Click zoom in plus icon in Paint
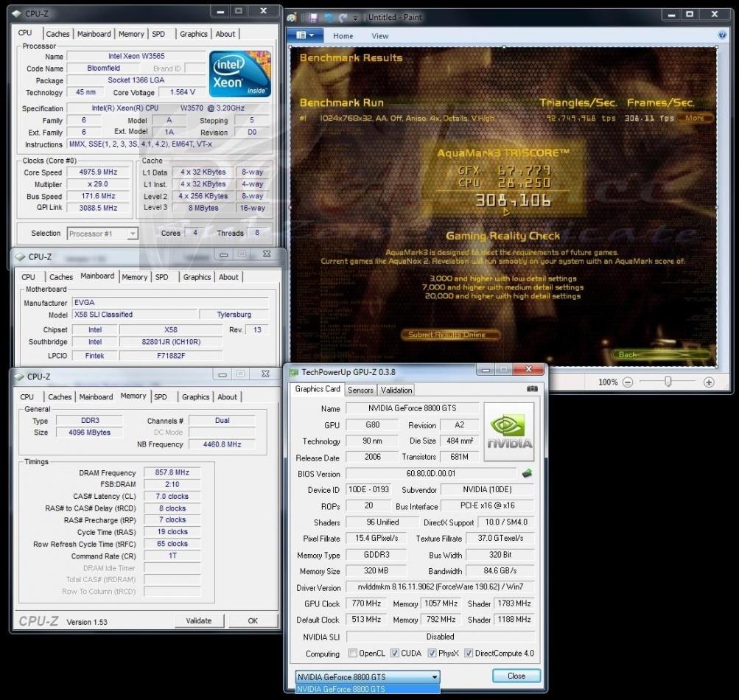This screenshot has height=700, width=739. (x=708, y=382)
